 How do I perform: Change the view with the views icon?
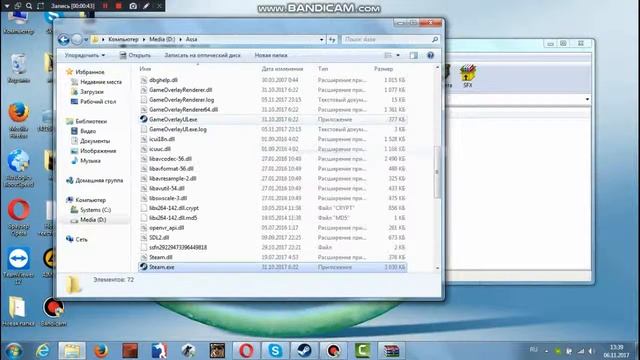(x=388, y=55)
